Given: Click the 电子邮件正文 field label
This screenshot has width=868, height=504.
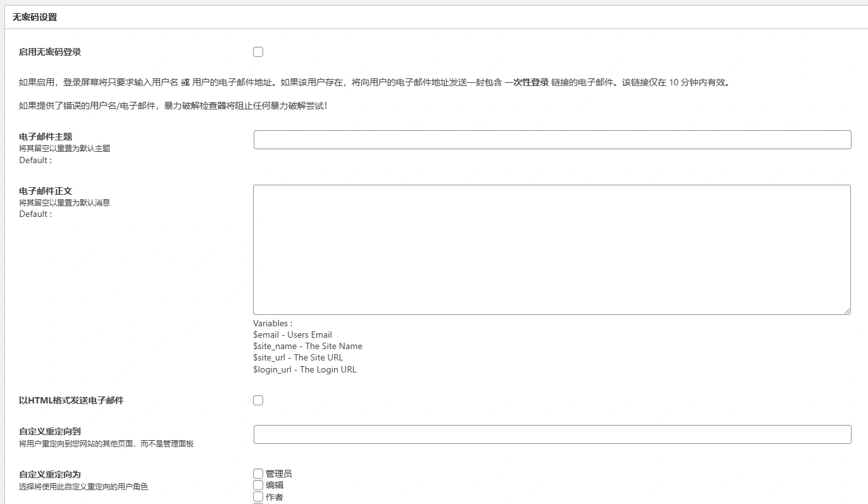Looking at the screenshot, I should click(x=45, y=190).
